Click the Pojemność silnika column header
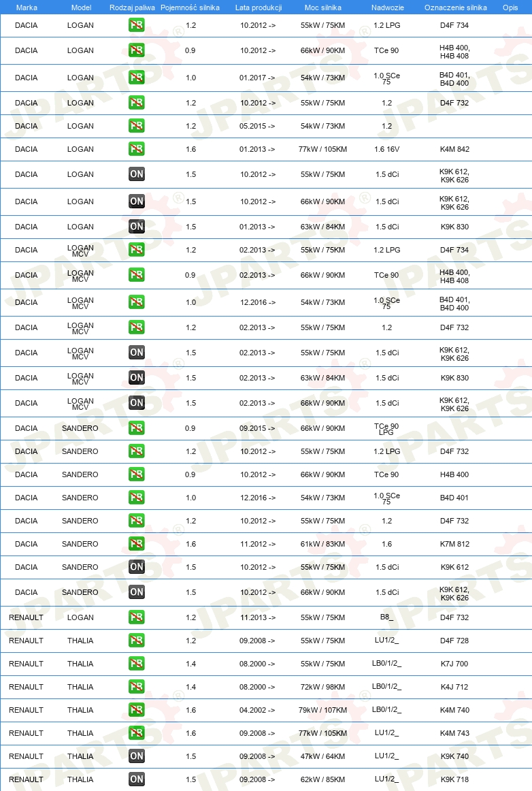The image size is (532, 791). pos(190,7)
